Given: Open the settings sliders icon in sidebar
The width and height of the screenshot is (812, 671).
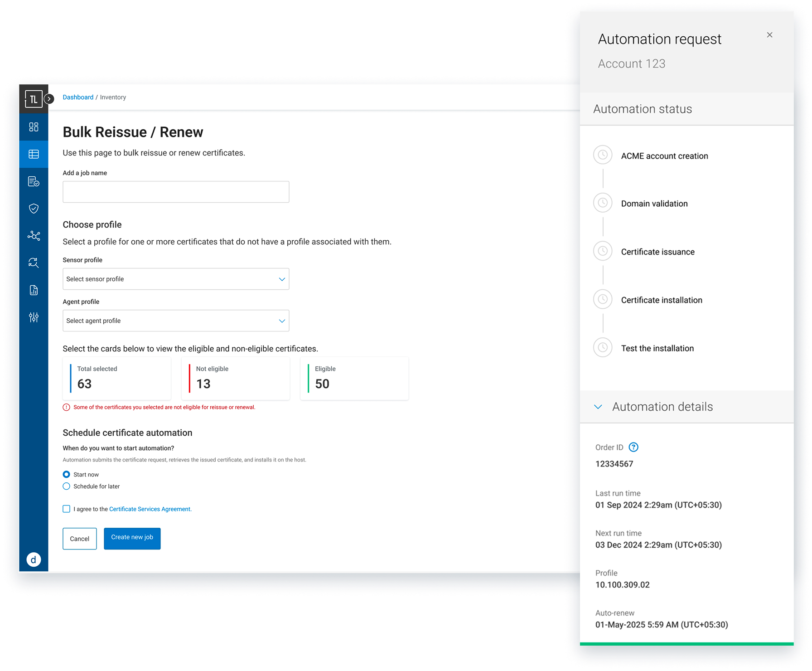Looking at the screenshot, I should pyautogui.click(x=34, y=317).
